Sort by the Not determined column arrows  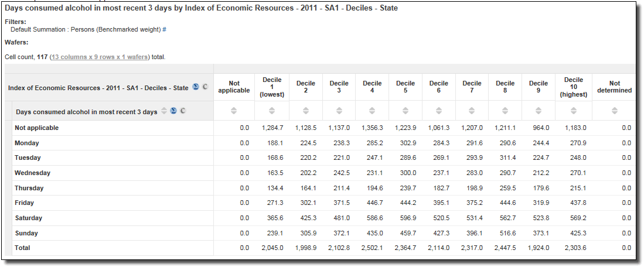coord(614,111)
